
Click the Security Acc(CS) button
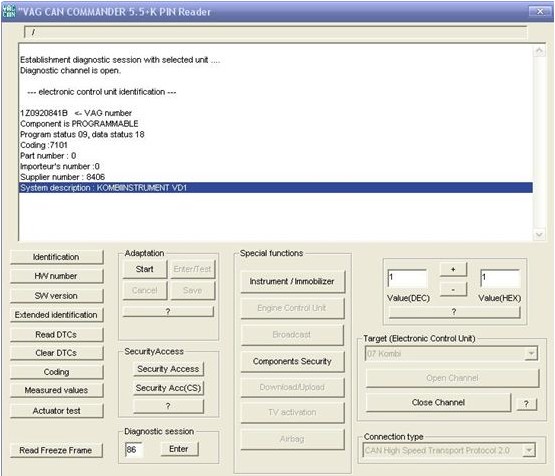[168, 388]
